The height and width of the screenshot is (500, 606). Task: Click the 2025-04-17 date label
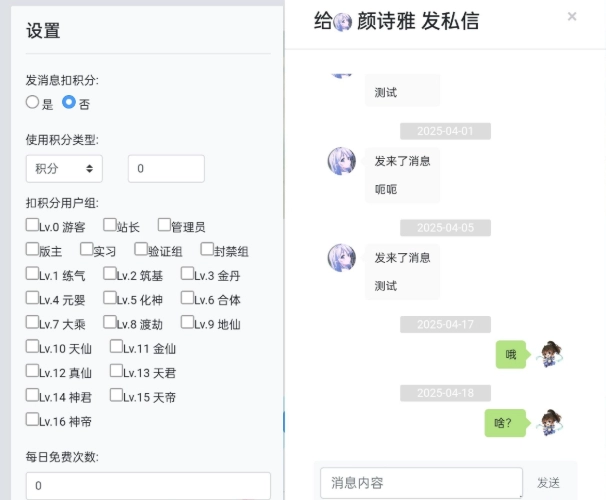445,324
